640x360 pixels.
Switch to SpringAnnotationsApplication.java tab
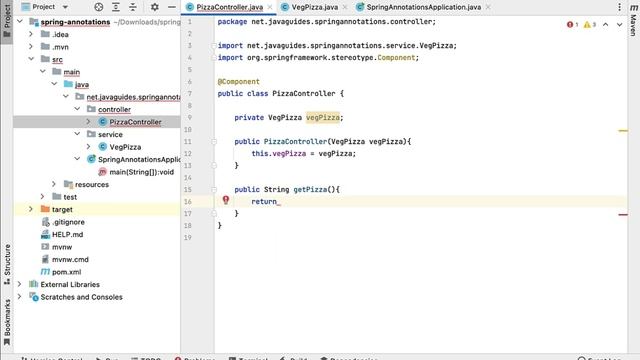point(423,7)
